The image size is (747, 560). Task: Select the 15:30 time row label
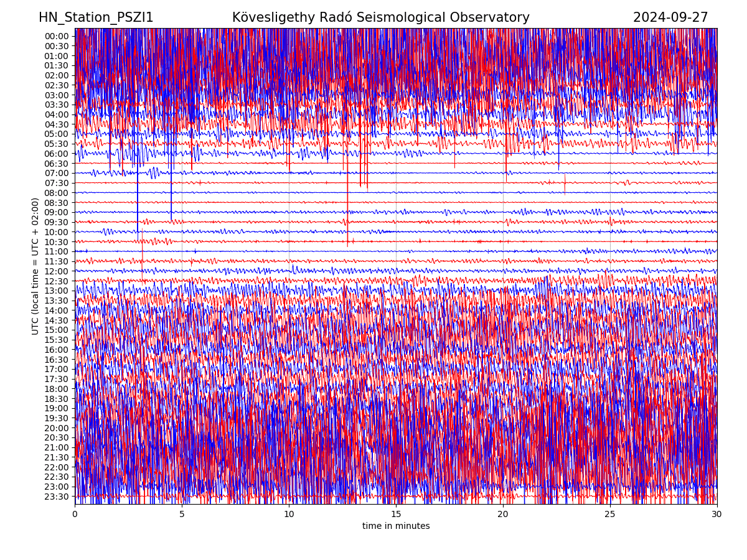(x=57, y=340)
